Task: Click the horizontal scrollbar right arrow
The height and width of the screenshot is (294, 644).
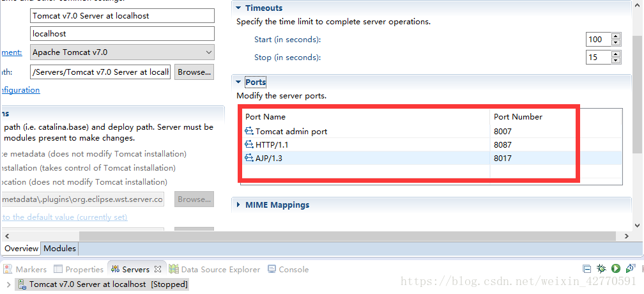Action: coord(626,236)
